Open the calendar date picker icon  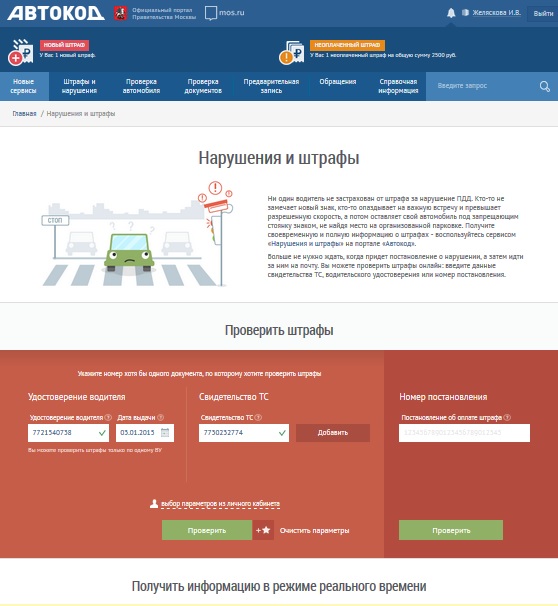pos(165,432)
